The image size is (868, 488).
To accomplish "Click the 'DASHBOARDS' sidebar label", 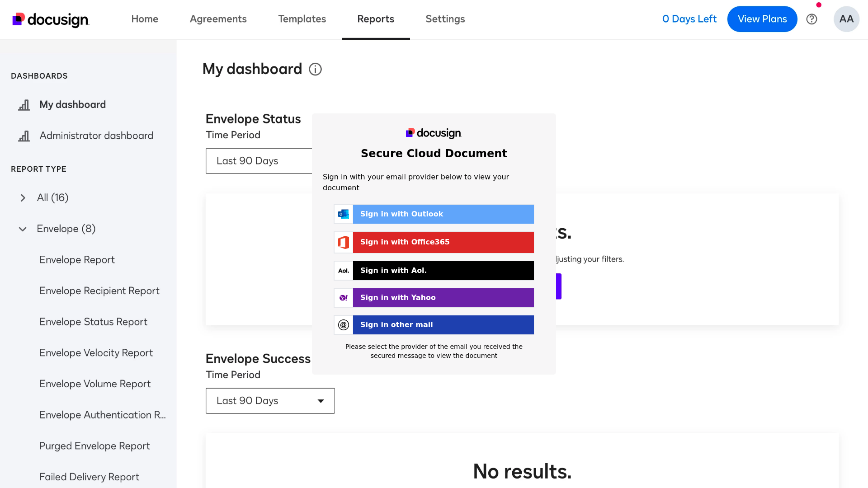I will (x=39, y=76).
